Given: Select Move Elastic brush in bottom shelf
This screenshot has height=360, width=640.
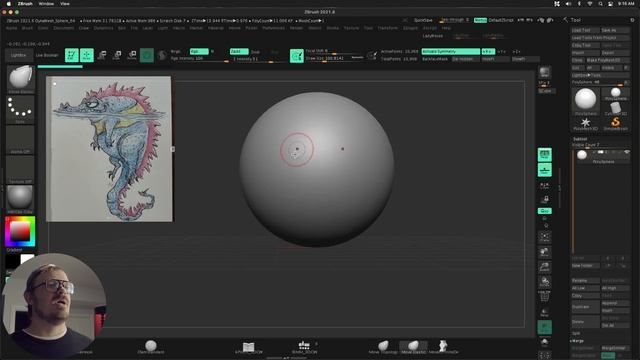Looking at the screenshot, I should [413, 347].
